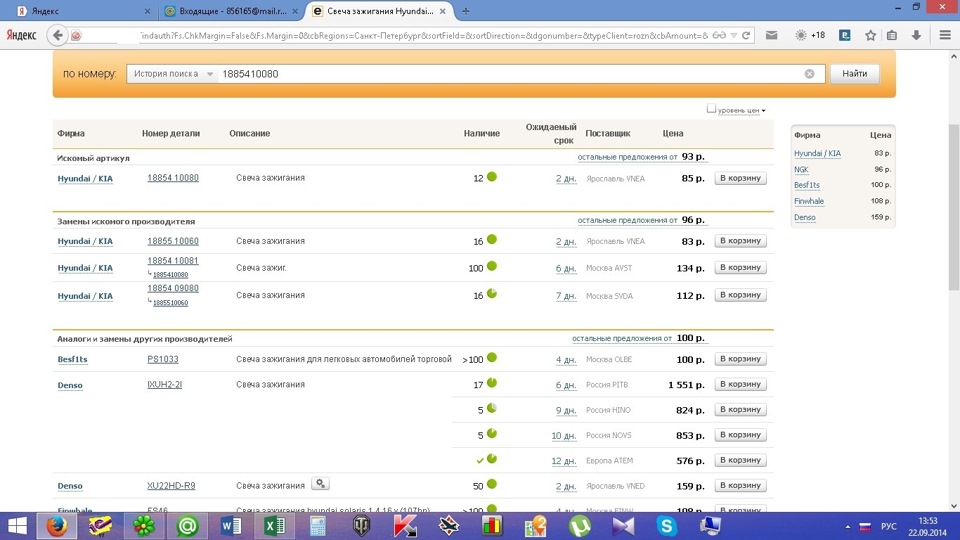Click the gear icon next to Denso XU22HD-R9 description
The width and height of the screenshot is (960, 540).
(x=320, y=484)
